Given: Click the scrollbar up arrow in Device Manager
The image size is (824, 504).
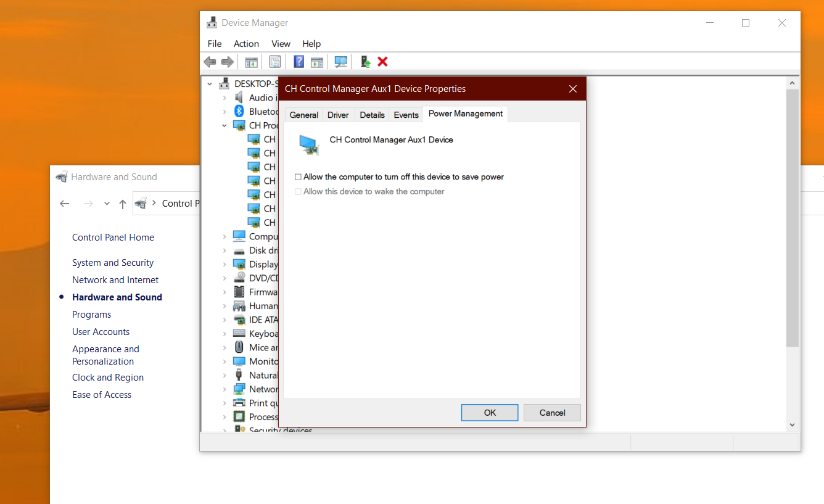Looking at the screenshot, I should 793,83.
